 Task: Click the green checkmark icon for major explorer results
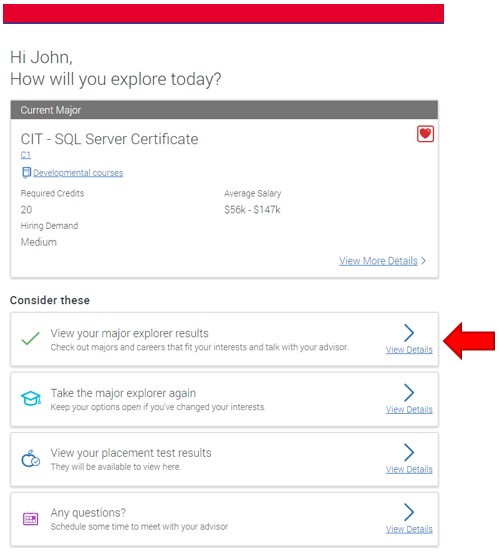[x=30, y=338]
